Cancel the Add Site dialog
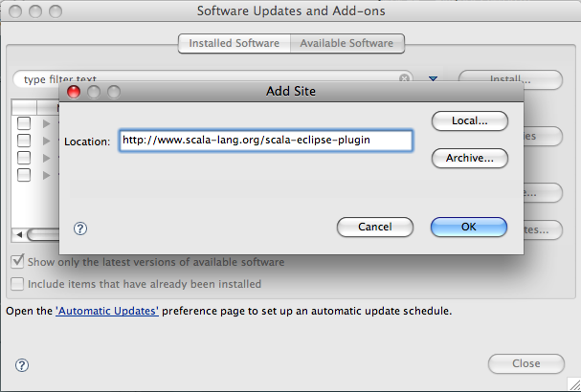Viewport: 581px width, 392px height. coord(375,228)
